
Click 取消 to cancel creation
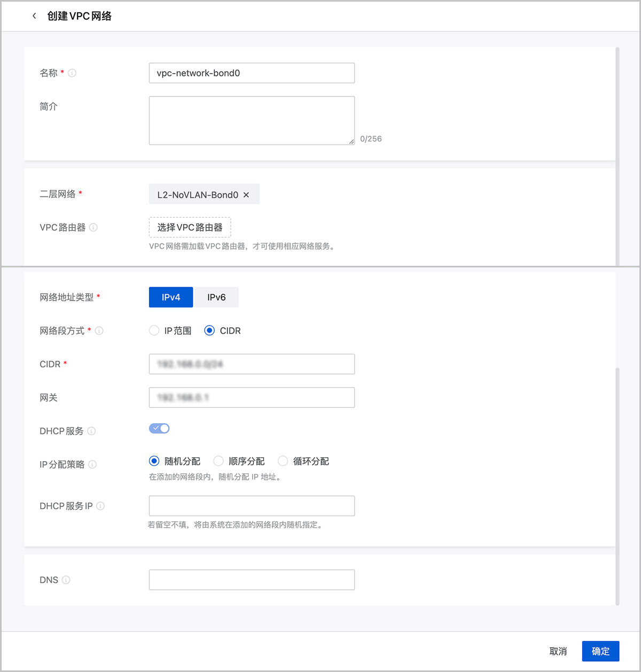(558, 651)
